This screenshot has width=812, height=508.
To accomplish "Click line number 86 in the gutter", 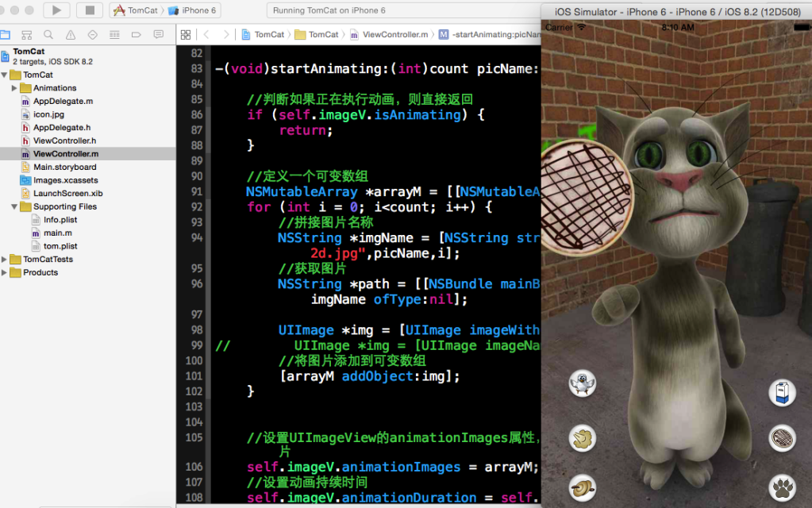I will pos(196,115).
